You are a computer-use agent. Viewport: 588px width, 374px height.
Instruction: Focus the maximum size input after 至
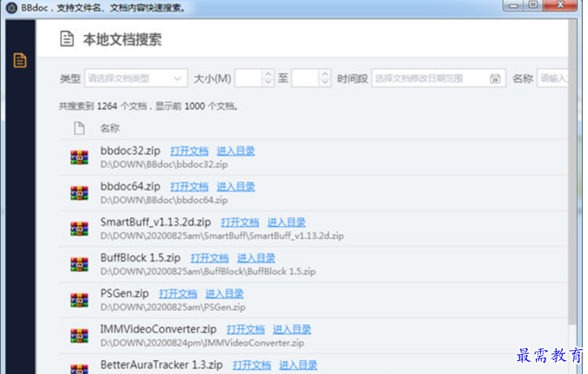(306, 78)
